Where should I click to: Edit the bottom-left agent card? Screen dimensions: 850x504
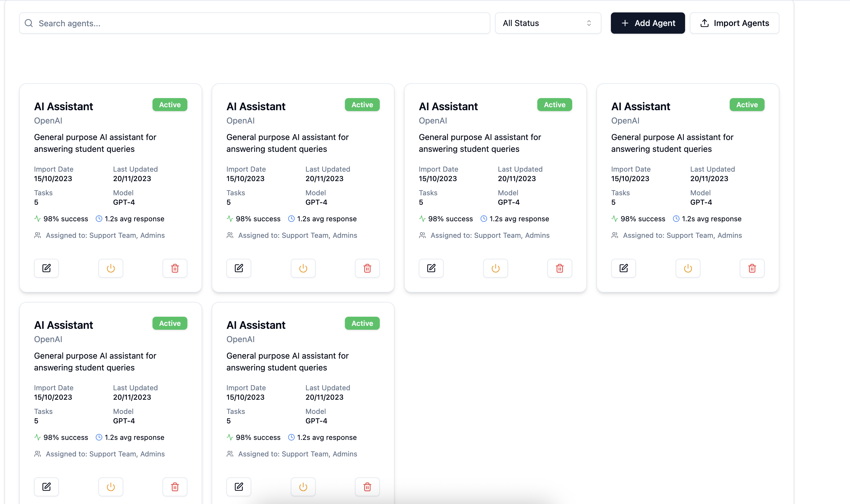click(x=46, y=487)
